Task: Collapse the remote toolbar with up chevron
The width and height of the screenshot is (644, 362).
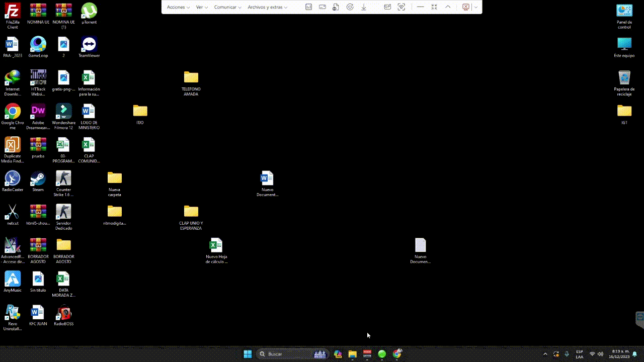Action: coord(448,7)
